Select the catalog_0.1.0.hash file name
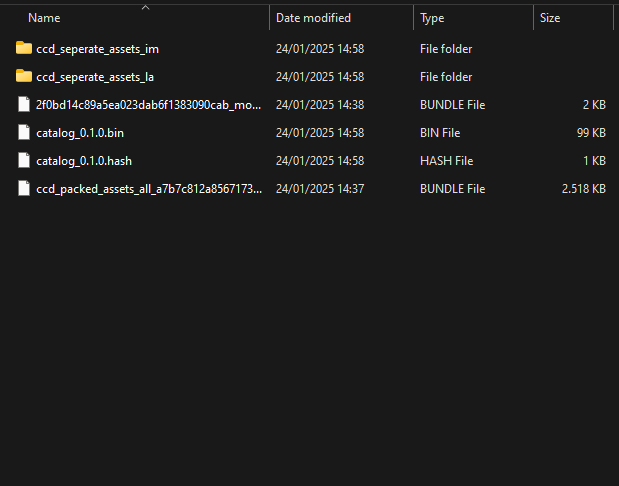 tap(82, 160)
